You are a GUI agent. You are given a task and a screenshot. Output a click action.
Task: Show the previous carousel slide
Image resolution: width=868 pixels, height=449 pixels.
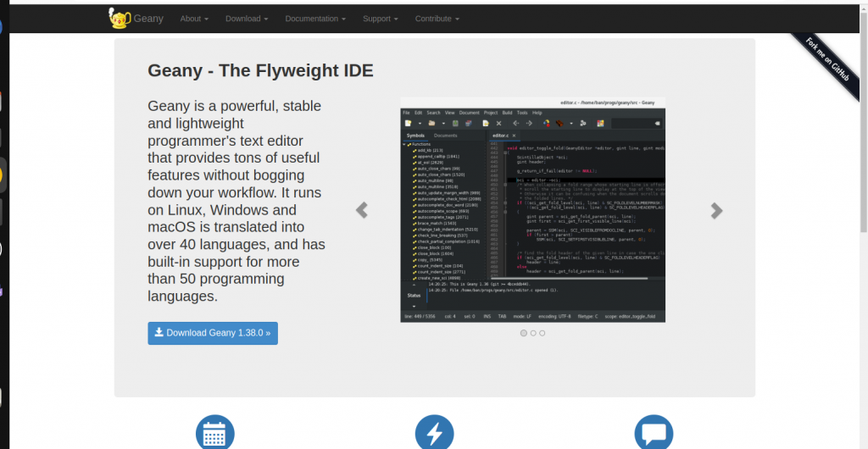tap(361, 210)
